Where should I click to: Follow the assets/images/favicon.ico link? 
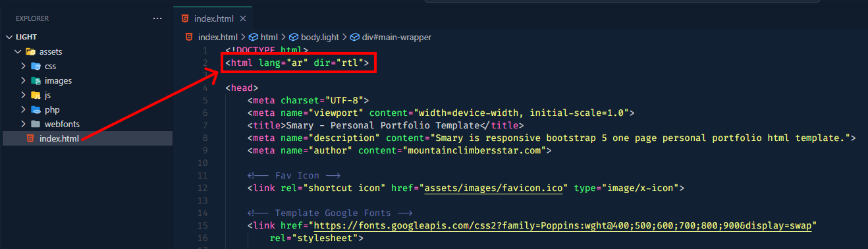click(494, 188)
